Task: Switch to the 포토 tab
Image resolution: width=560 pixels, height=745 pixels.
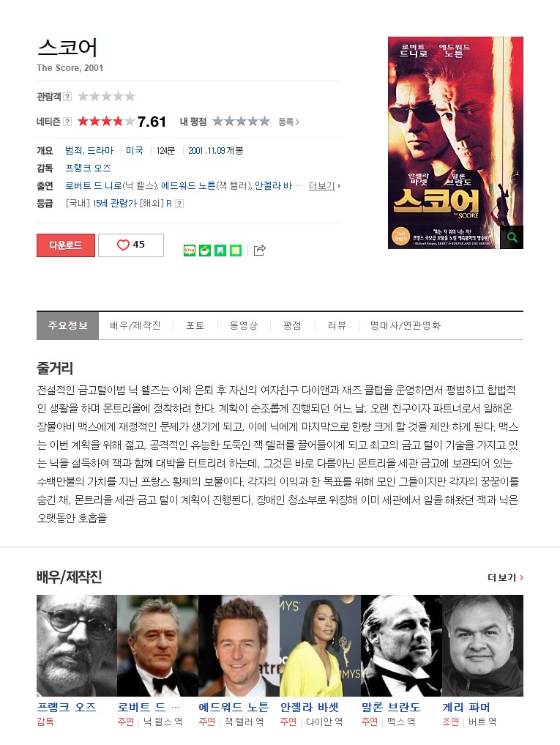Action: point(195,325)
